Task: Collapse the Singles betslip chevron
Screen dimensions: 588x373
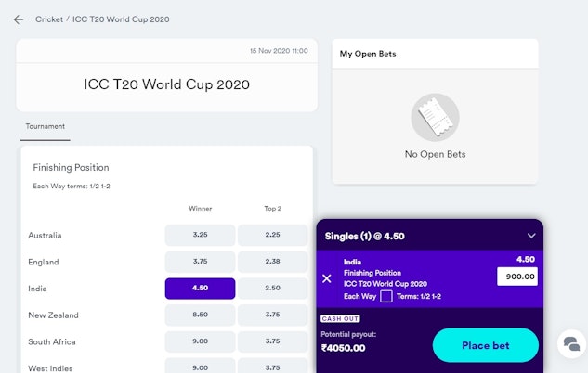Action: (x=531, y=236)
